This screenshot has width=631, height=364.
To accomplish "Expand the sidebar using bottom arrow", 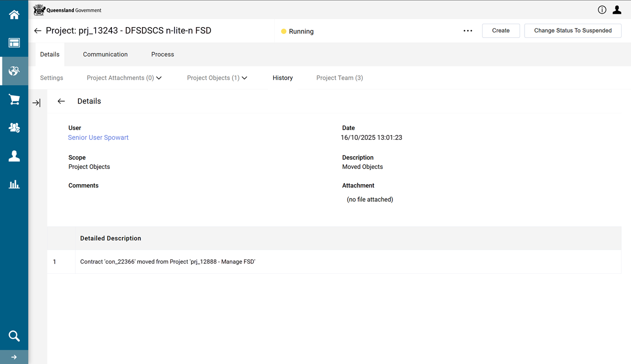I will coord(14,357).
